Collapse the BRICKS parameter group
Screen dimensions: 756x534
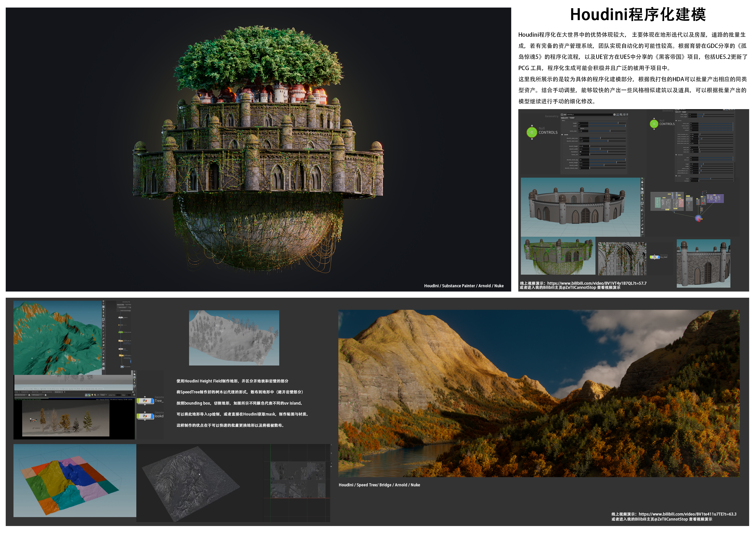click(676, 121)
